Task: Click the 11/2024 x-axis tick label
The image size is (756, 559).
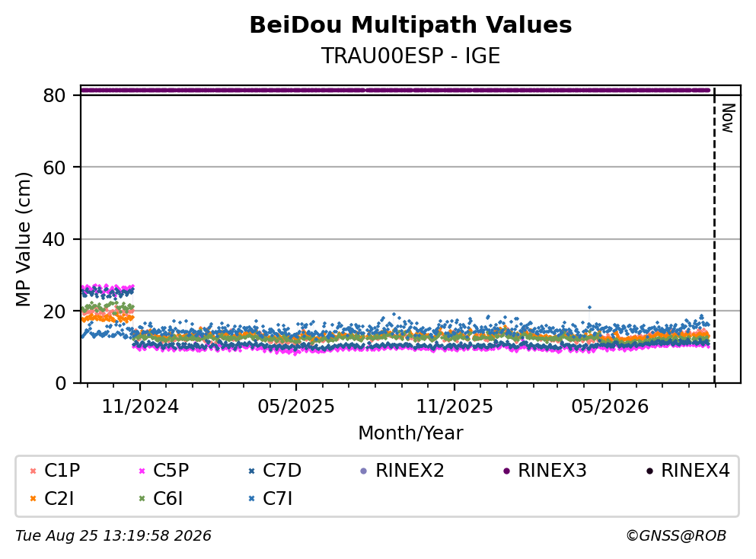Action: tap(140, 407)
